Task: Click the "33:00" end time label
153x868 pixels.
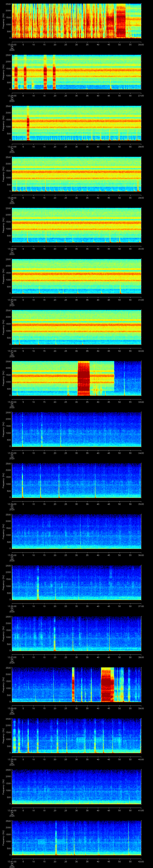Action: (x=141, y=402)
